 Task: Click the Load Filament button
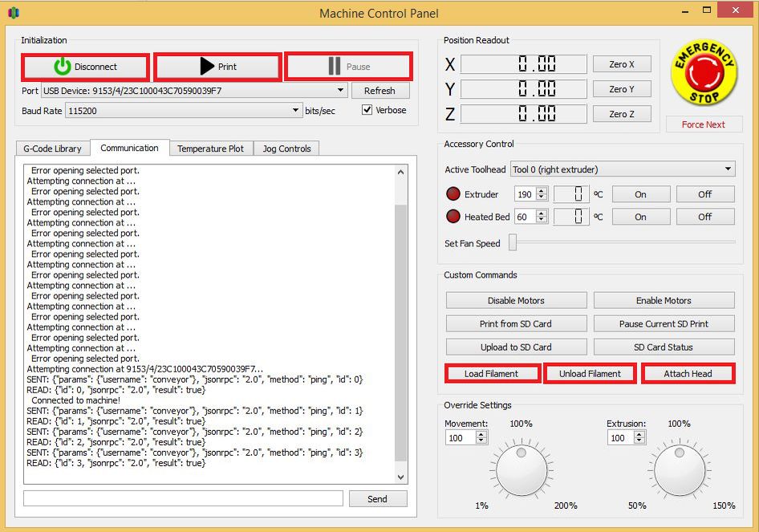click(492, 374)
